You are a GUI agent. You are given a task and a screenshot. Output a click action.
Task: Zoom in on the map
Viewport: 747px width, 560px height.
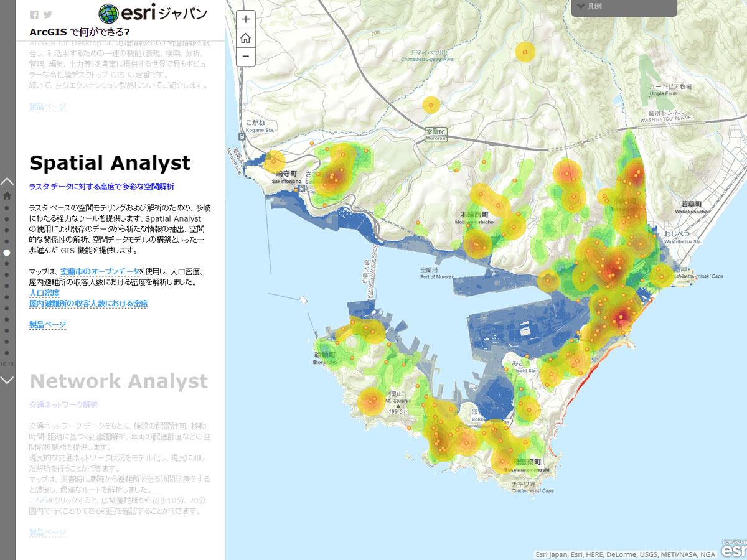pos(246,19)
